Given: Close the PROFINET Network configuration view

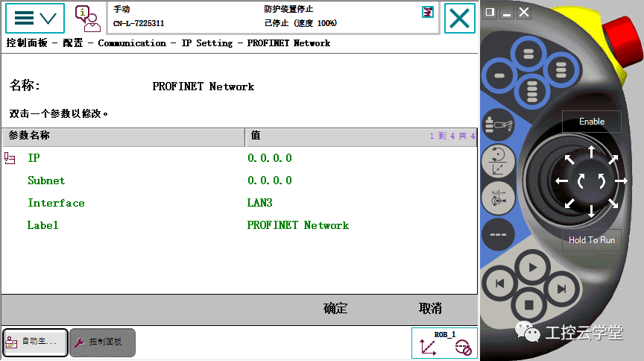Looking at the screenshot, I should point(460,19).
